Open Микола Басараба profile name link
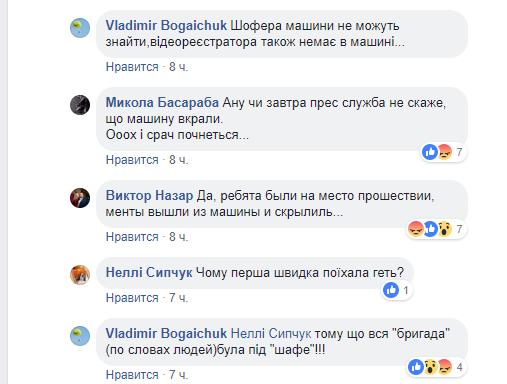Viewport: 507px width, 384px height. coord(162,103)
